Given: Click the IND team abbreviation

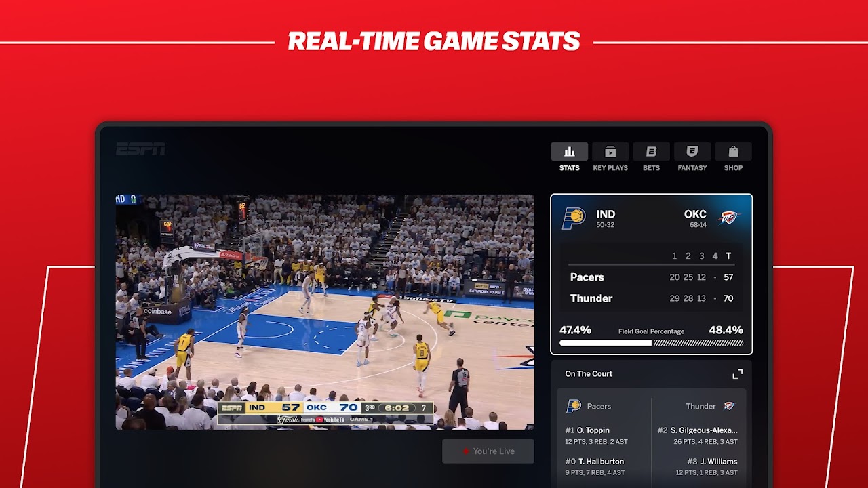Looking at the screenshot, I should click(606, 214).
